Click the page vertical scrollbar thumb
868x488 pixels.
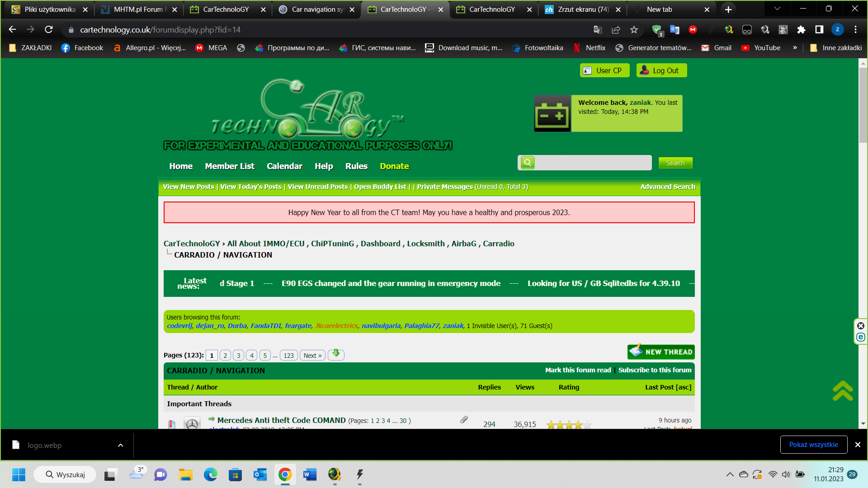pos(863,106)
